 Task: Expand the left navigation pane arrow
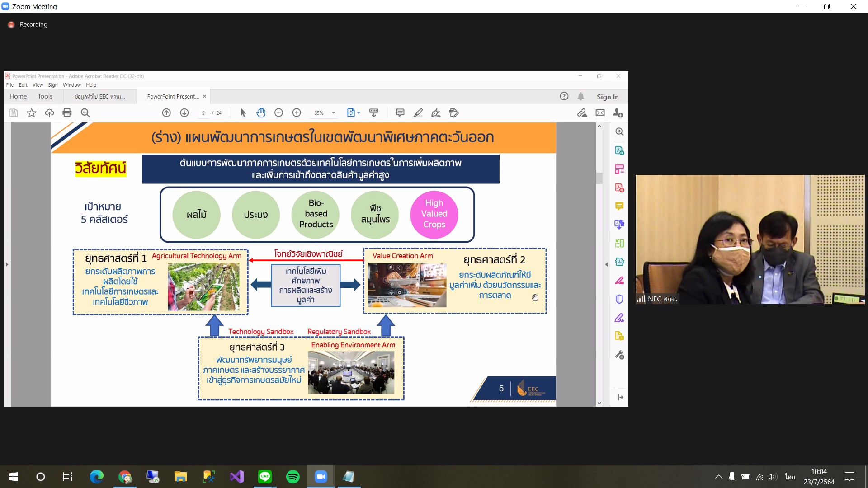(x=7, y=264)
